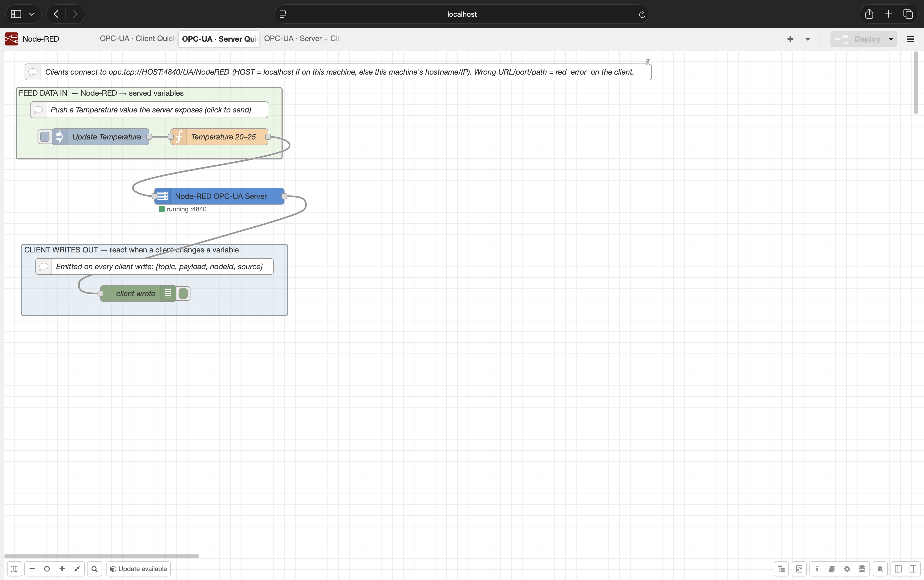The height and width of the screenshot is (580, 924).
Task: Switch to OPC-UA Client Quick tab
Action: [138, 39]
